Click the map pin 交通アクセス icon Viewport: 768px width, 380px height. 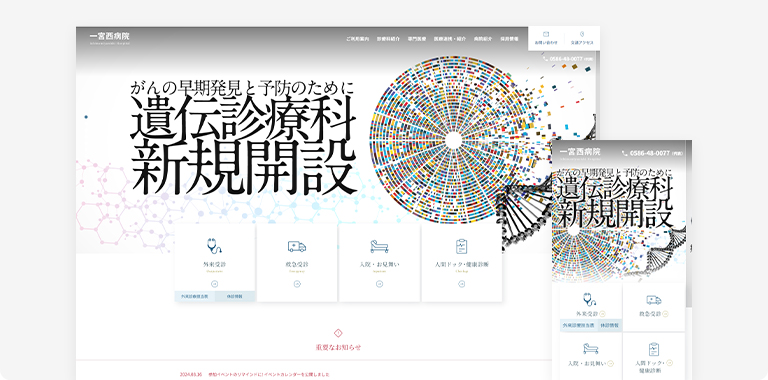coord(582,34)
